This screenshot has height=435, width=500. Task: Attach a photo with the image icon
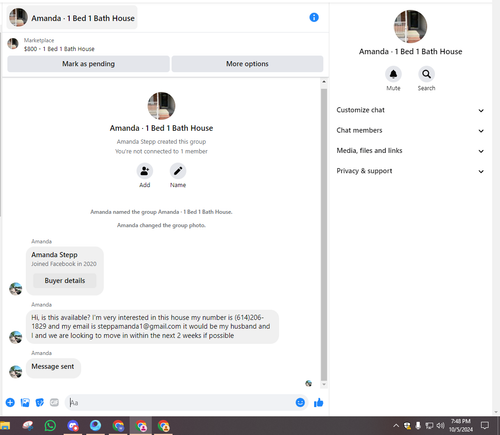(25, 402)
